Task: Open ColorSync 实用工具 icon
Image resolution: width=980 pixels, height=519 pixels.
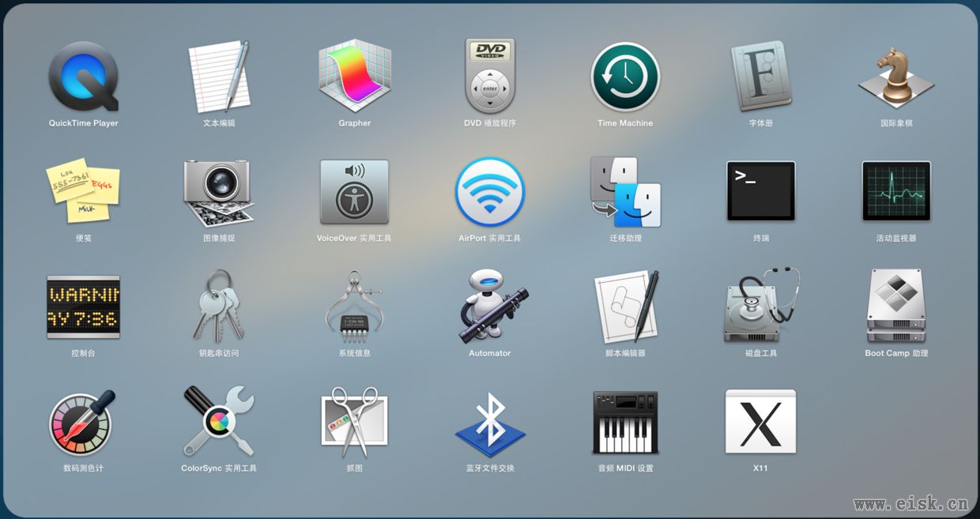Action: pos(219,421)
